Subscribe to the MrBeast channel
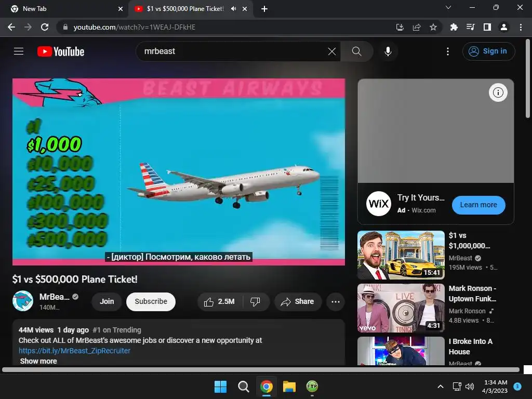532x399 pixels. [151, 301]
